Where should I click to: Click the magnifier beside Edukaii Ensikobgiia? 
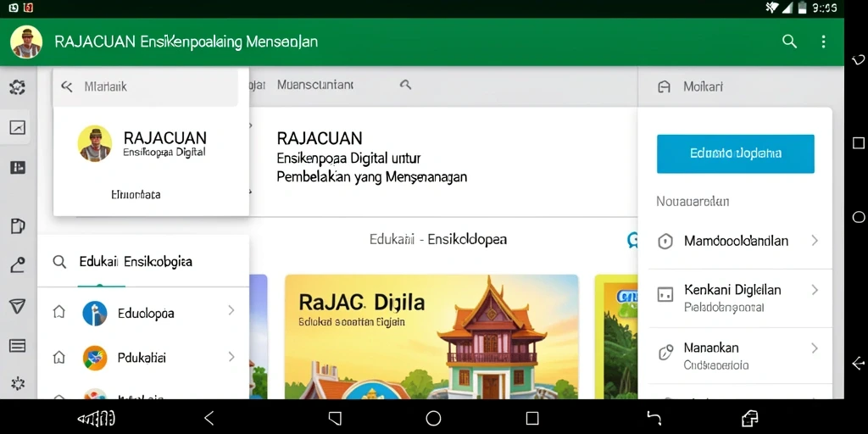pyautogui.click(x=59, y=261)
